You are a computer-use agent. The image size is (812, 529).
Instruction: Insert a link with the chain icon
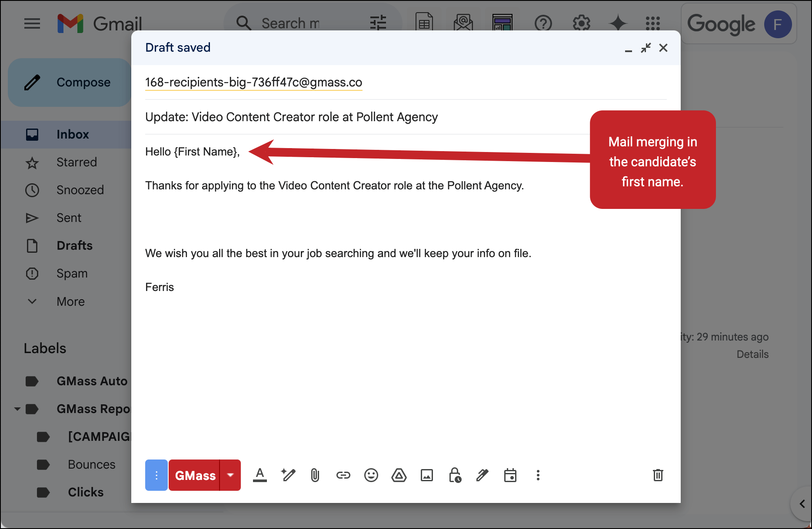point(343,475)
